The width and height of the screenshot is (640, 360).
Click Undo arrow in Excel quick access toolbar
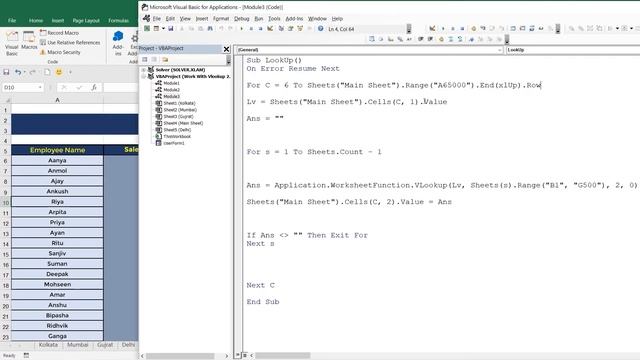18,72
